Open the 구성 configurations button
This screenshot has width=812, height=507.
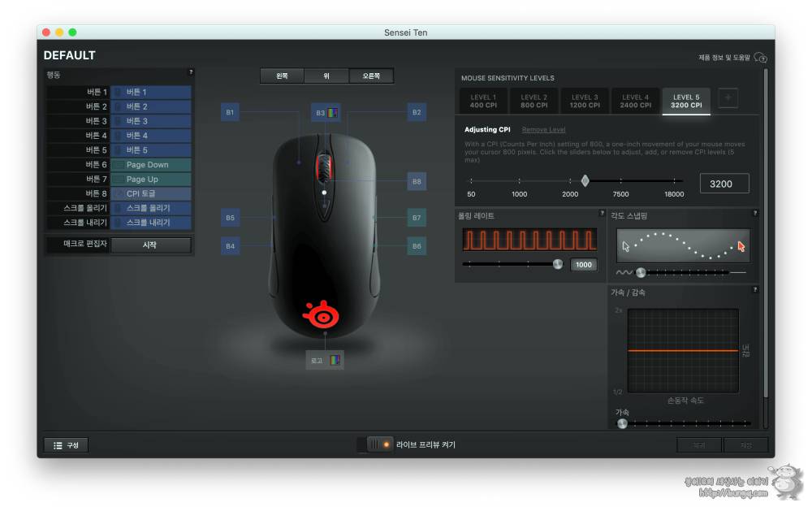point(67,444)
